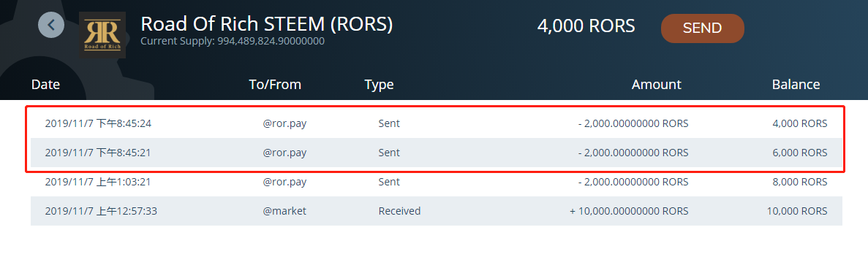Image resolution: width=868 pixels, height=265 pixels.
Task: Select the 下午8:45:24 transaction row date
Action: coord(99,123)
